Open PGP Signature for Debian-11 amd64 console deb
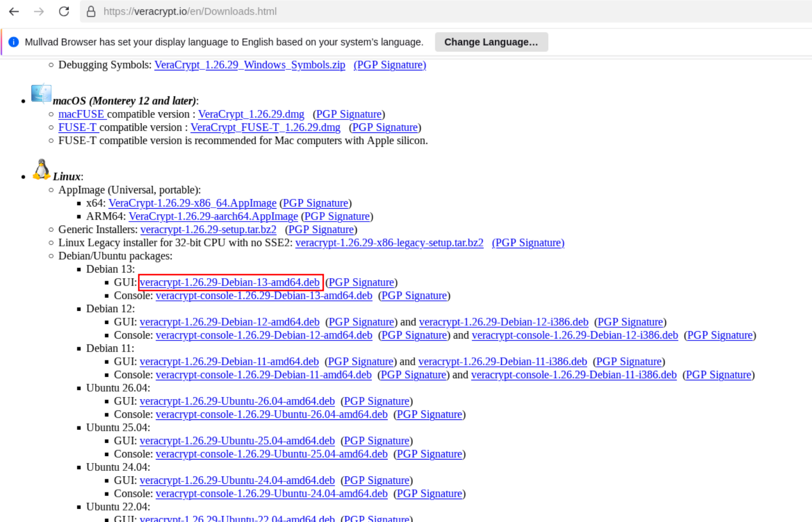This screenshot has height=522, width=812. tap(413, 375)
